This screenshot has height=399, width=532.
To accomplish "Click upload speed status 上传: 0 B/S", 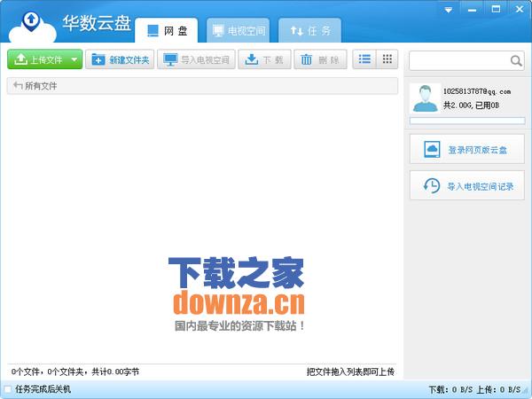I will [498, 390].
